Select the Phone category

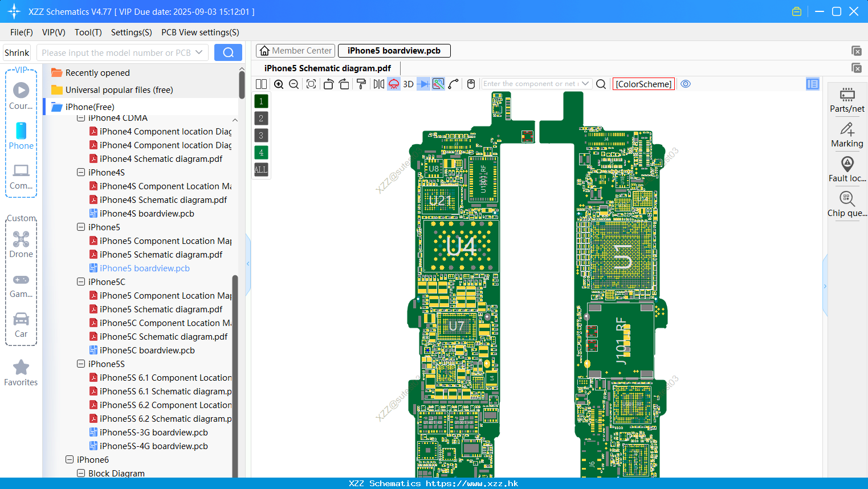[x=21, y=136]
